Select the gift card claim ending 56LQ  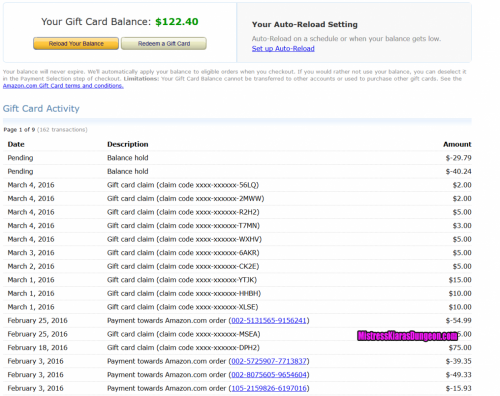click(x=183, y=185)
